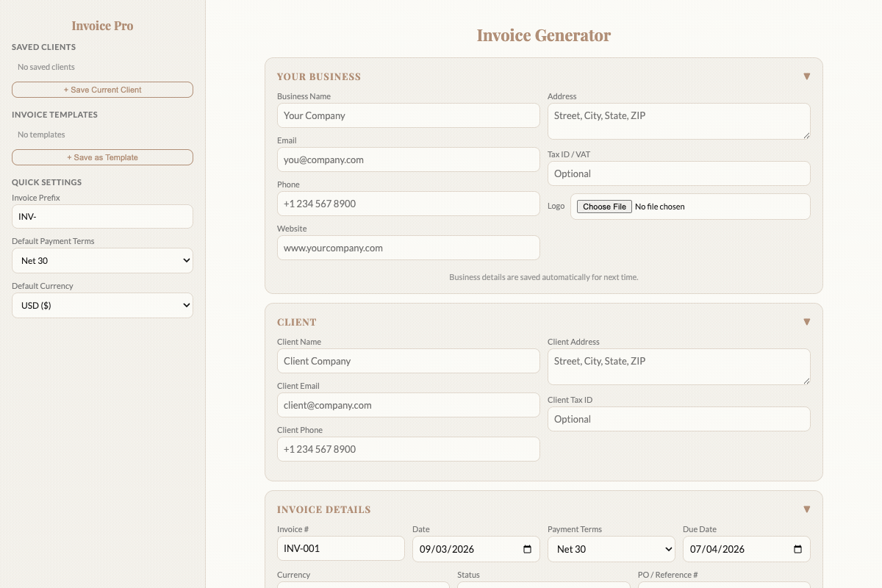Viewport: 882px width, 588px height.
Task: Collapse the Your Business section arrow
Action: [x=806, y=76]
